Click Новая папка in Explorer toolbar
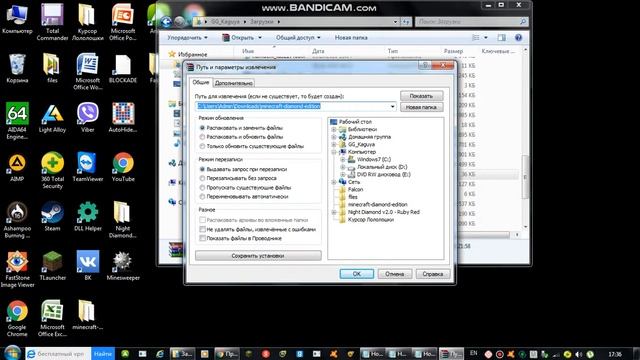This screenshot has height=360, width=640. coord(351,38)
